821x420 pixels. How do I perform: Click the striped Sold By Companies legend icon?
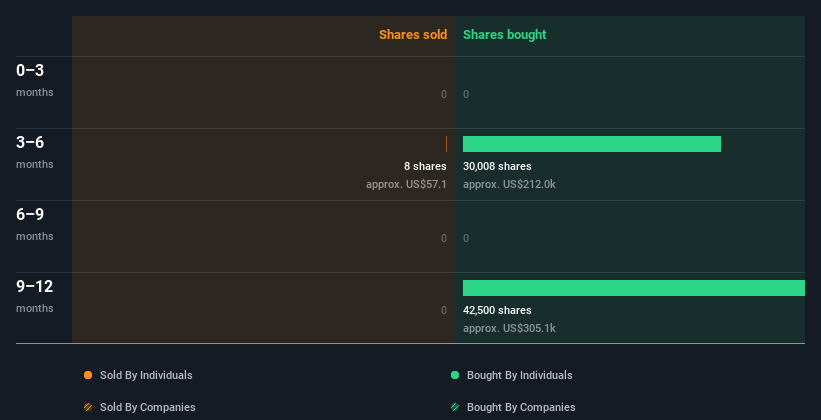pyautogui.click(x=88, y=407)
